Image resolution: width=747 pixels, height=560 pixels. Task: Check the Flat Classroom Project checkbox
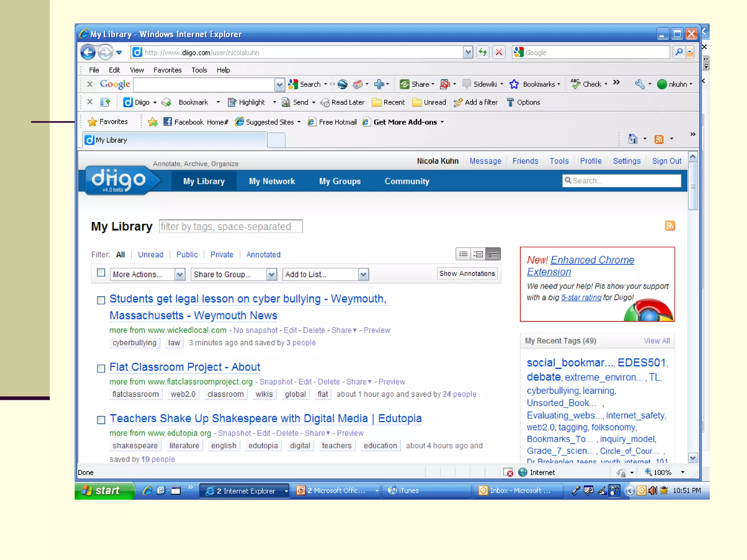[101, 368]
